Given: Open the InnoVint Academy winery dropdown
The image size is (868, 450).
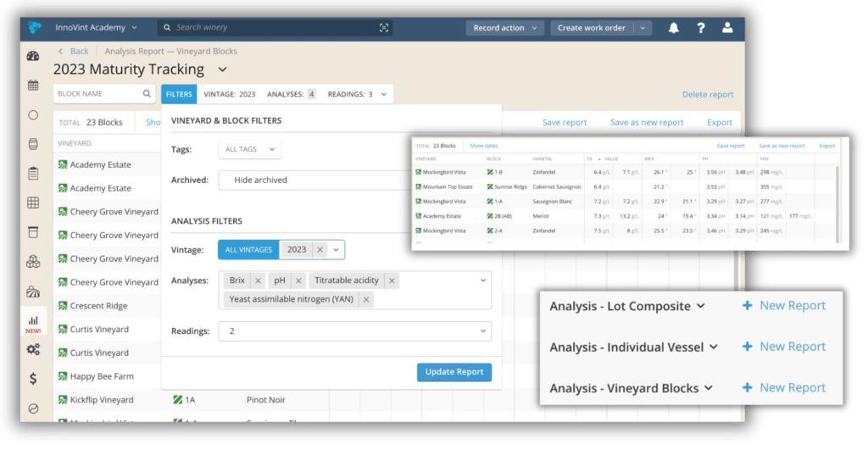Looking at the screenshot, I should coord(96,28).
